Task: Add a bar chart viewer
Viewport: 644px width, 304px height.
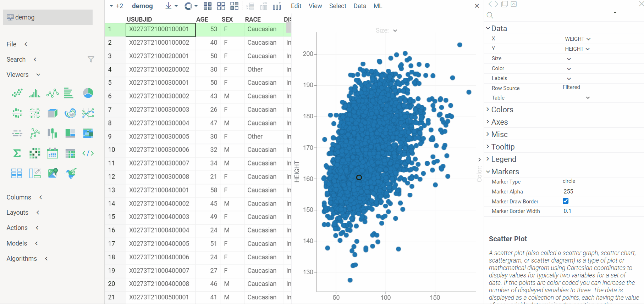Action: [x=69, y=93]
